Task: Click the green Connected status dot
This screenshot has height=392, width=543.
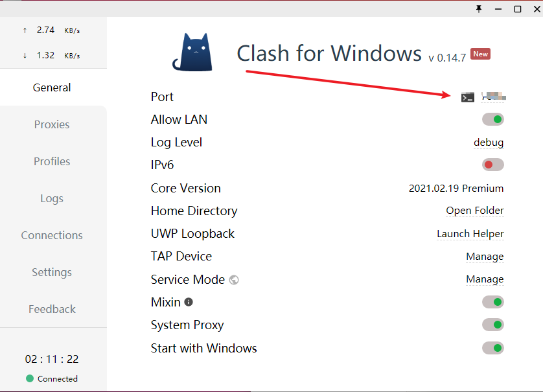Action: [x=29, y=379]
